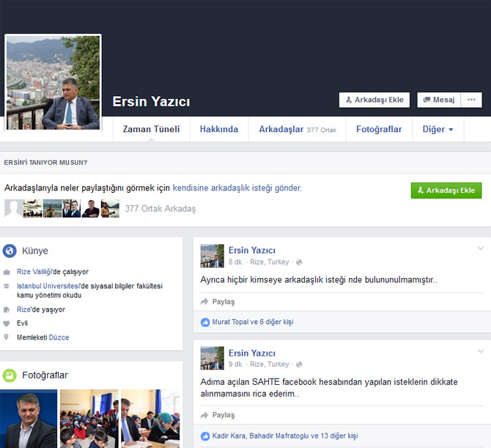Open the photo with woman in turquoise headscarf
Viewport: 491px width, 448px height.
[x=151, y=419]
